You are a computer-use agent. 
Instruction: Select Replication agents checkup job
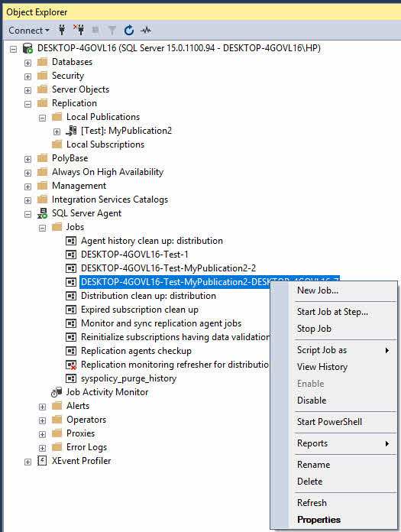click(x=136, y=351)
